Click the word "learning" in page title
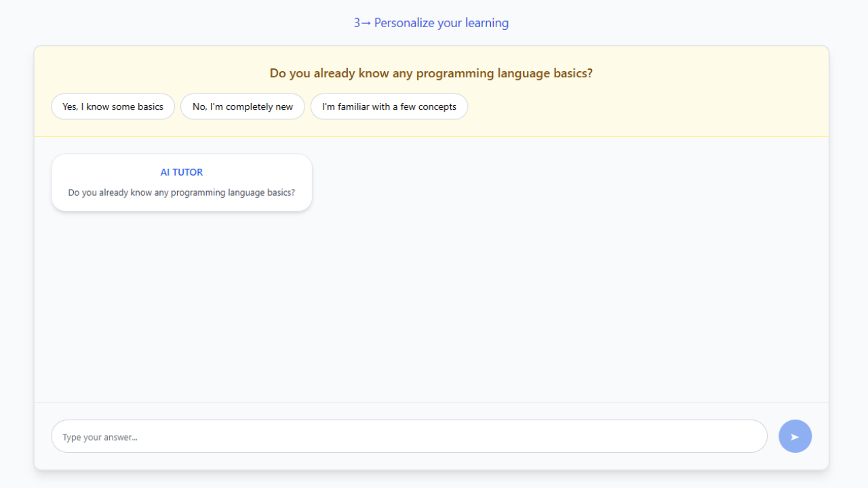Screen dimensions: 868x488 [x=486, y=22]
